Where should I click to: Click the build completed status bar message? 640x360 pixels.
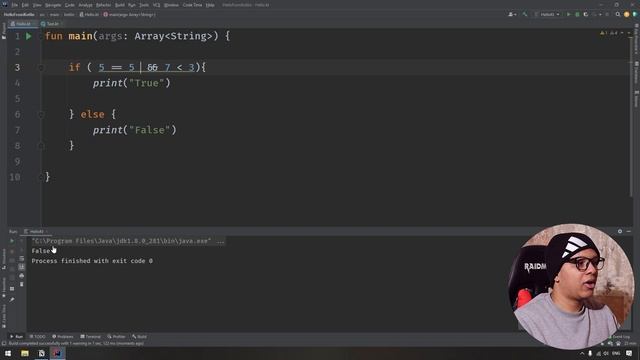point(76,344)
